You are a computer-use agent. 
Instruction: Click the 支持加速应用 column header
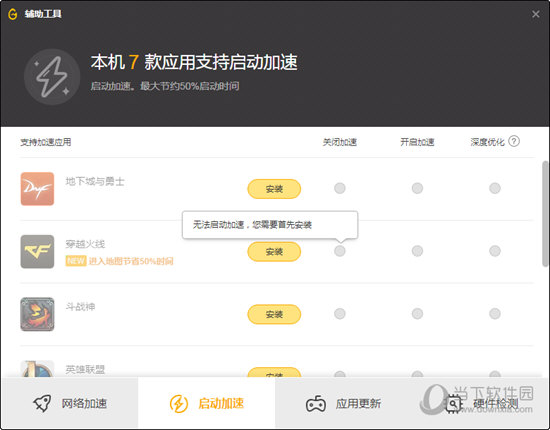tap(46, 142)
